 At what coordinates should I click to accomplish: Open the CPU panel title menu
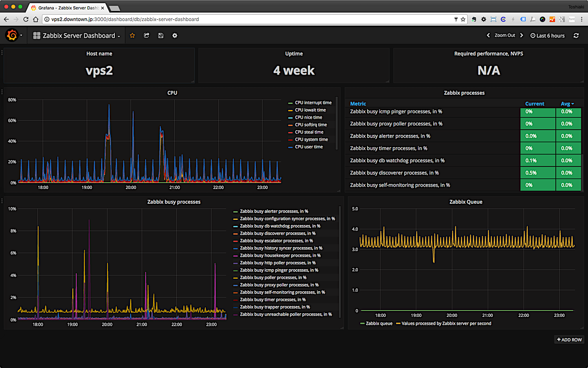pos(172,92)
